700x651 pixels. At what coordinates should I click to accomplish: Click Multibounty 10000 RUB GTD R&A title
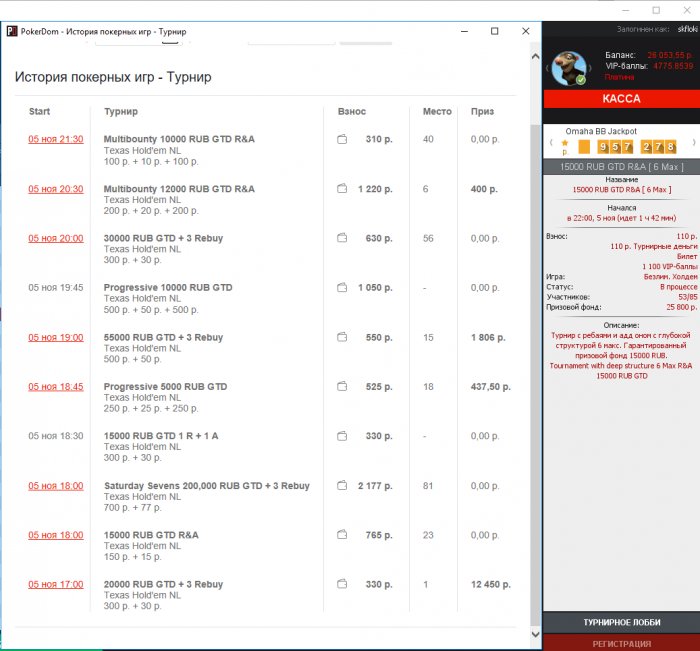(x=179, y=139)
